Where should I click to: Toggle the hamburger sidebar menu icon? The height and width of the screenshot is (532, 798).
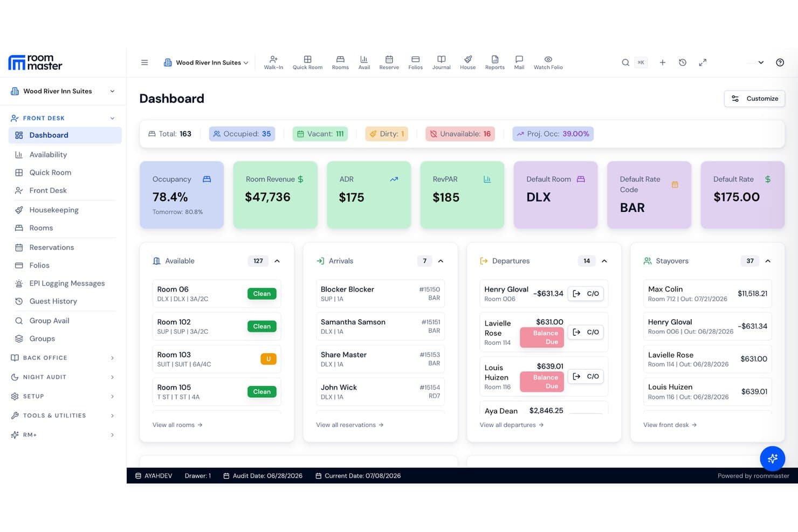tap(145, 63)
